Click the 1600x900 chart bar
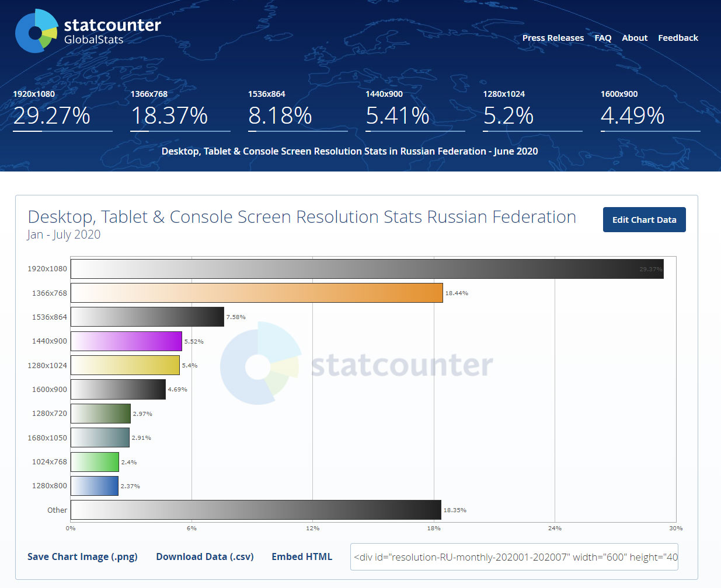This screenshot has height=588, width=721. point(118,389)
